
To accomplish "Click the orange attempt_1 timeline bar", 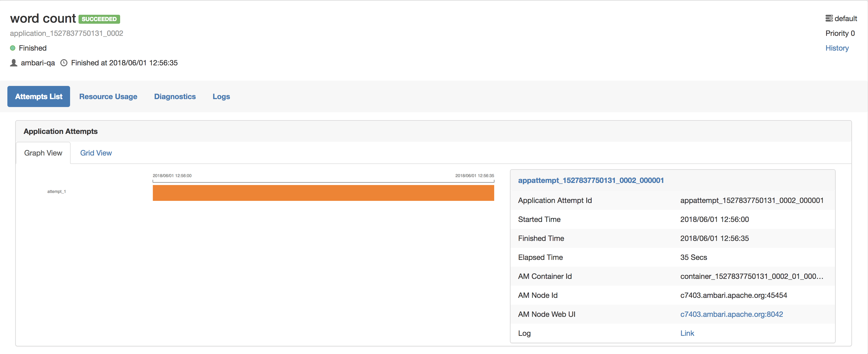I will point(323,193).
